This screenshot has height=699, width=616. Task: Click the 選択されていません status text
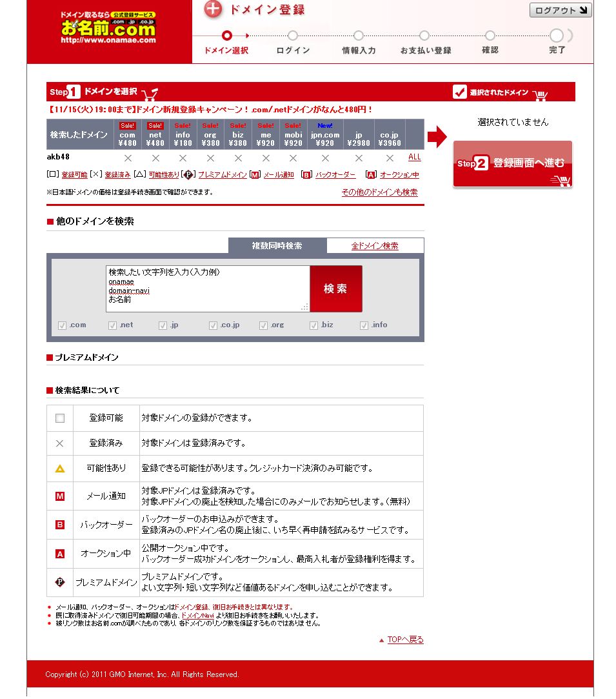click(x=513, y=122)
